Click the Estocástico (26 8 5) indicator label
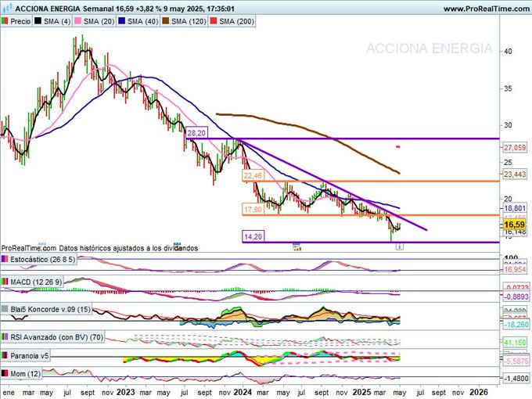The width and height of the screenshot is (532, 399). pos(42,260)
